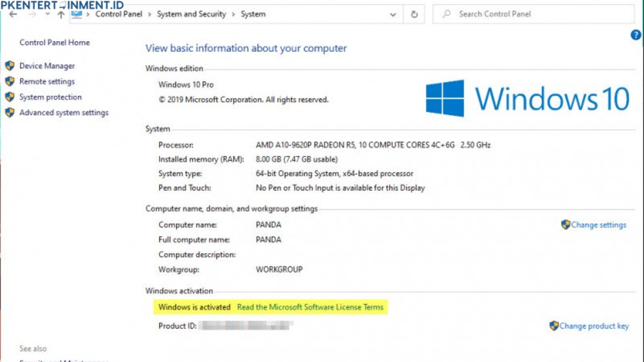The image size is (644, 362).
Task: Click the computer icon in address bar
Action: 76,15
